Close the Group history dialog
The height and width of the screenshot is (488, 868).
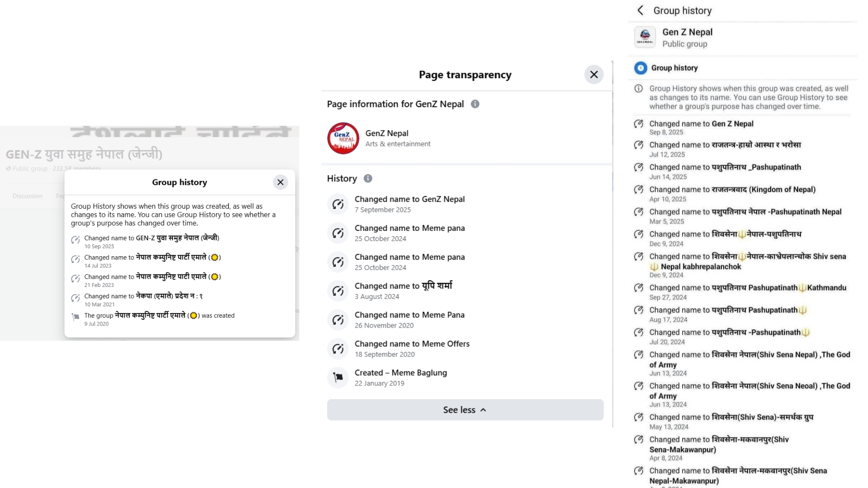coord(280,182)
